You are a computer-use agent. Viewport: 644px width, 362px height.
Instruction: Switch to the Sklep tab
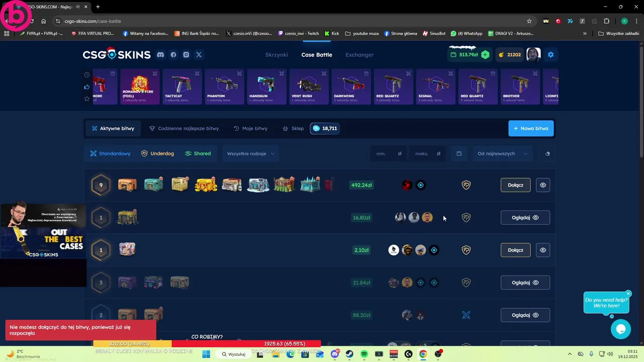point(293,129)
